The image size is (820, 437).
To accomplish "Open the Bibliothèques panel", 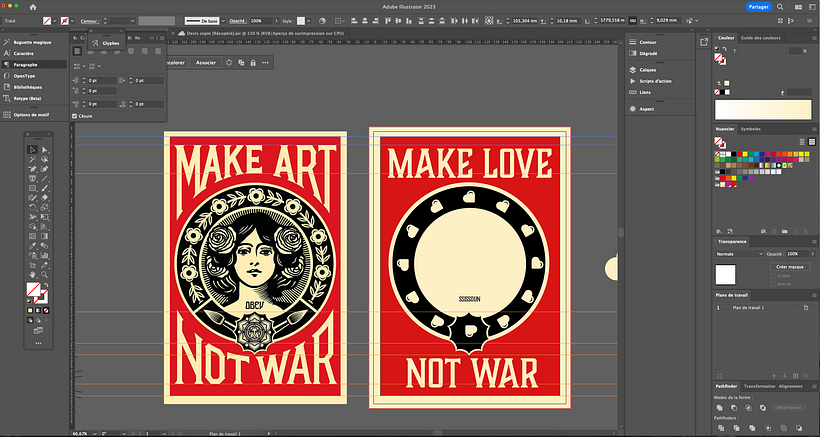I will [30, 87].
